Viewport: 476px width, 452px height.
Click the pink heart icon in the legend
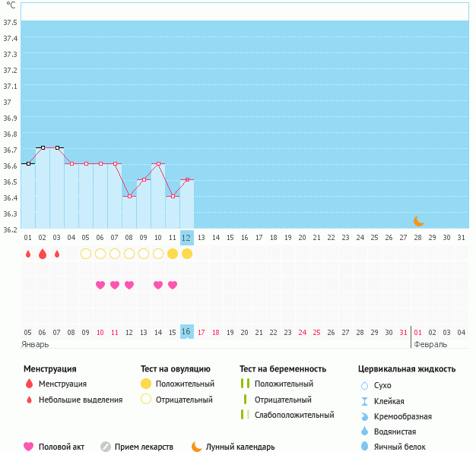pos(29,447)
